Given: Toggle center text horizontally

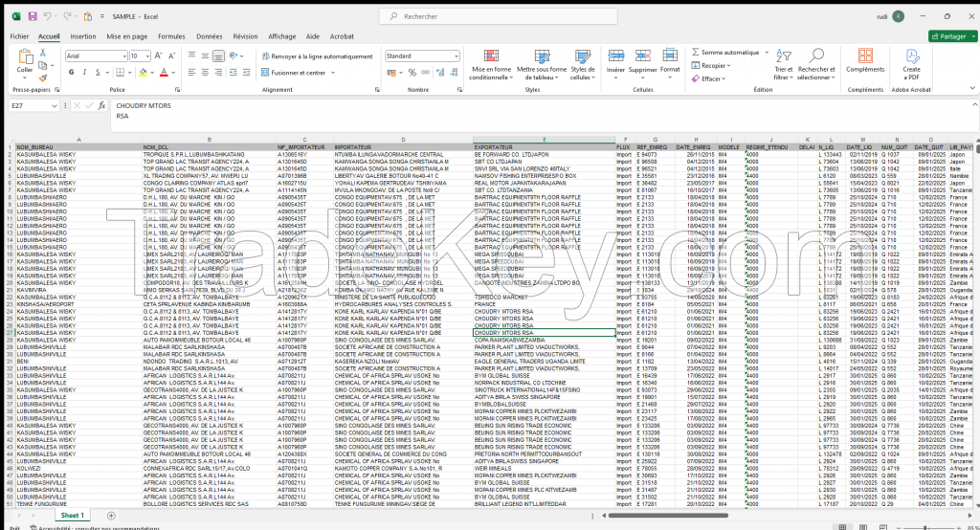Looking at the screenshot, I should pos(205,73).
